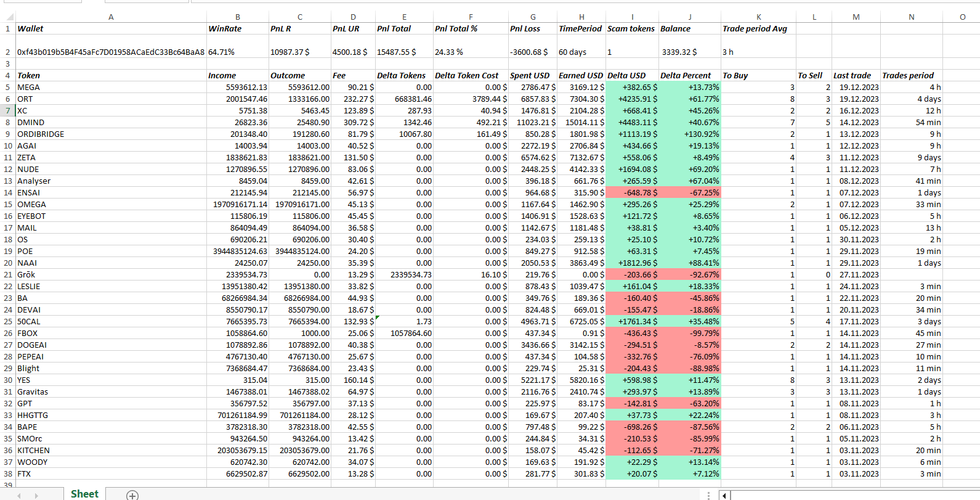Click the Grōk token cell
This screenshot has width=980, height=500.
(111, 275)
